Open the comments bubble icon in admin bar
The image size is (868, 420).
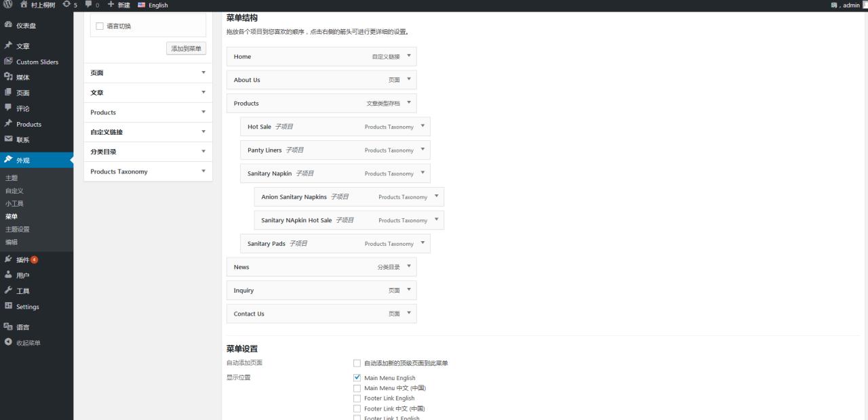pyautogui.click(x=88, y=5)
